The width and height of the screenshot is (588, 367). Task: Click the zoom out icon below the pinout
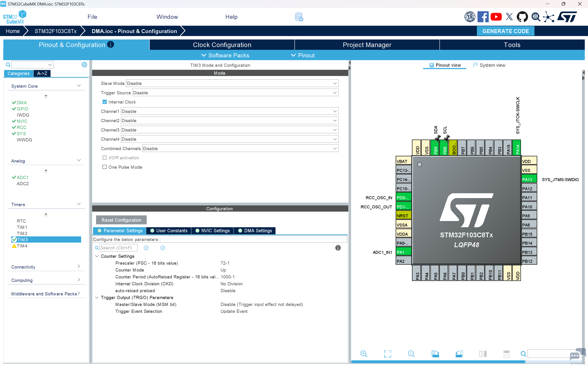[411, 354]
